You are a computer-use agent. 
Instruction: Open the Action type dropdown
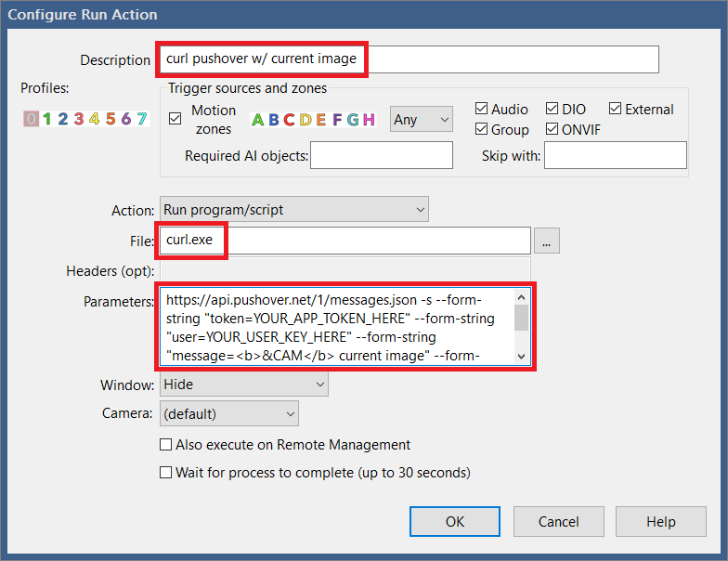(x=293, y=210)
